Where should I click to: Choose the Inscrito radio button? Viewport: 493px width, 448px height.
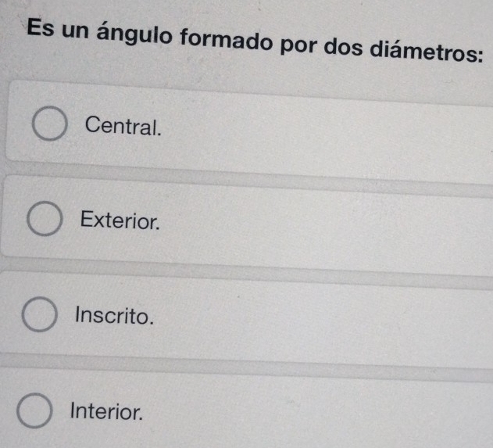(x=38, y=317)
